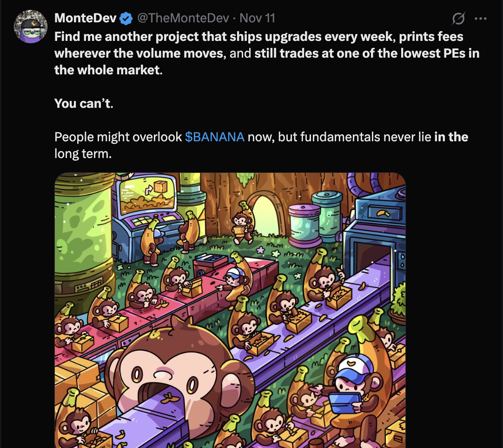Open the monkey banana factory image
The height and width of the screenshot is (448, 503).
(230, 310)
